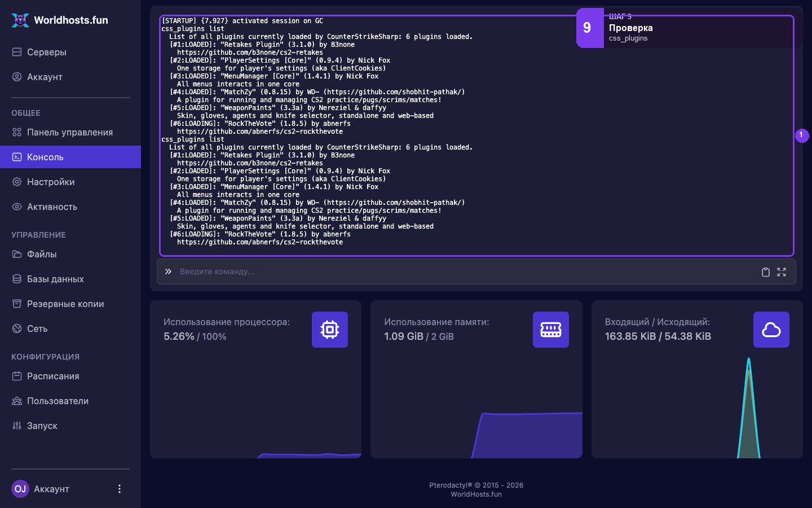This screenshot has height=508, width=812.
Task: Click the network cloud icon
Action: tap(771, 330)
